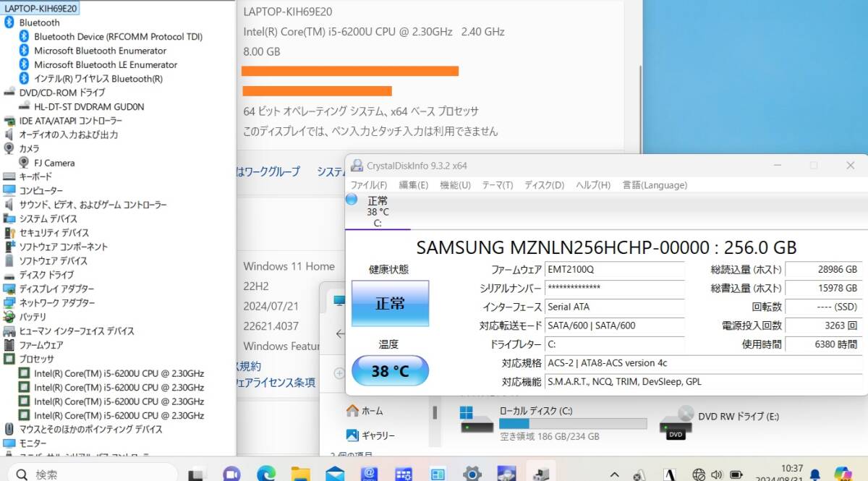The height and width of the screenshot is (481, 868).
Task: Click the バッテリ category icon
Action: point(9,317)
